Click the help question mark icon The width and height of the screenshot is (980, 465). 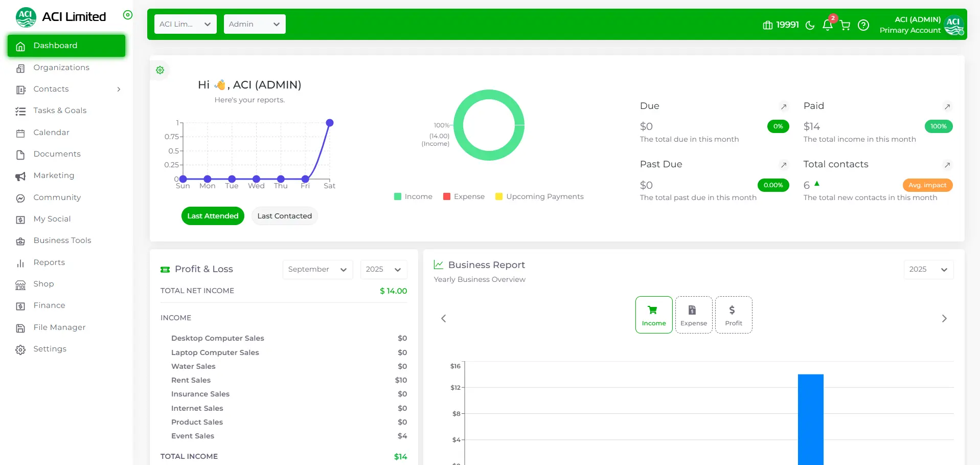863,25
